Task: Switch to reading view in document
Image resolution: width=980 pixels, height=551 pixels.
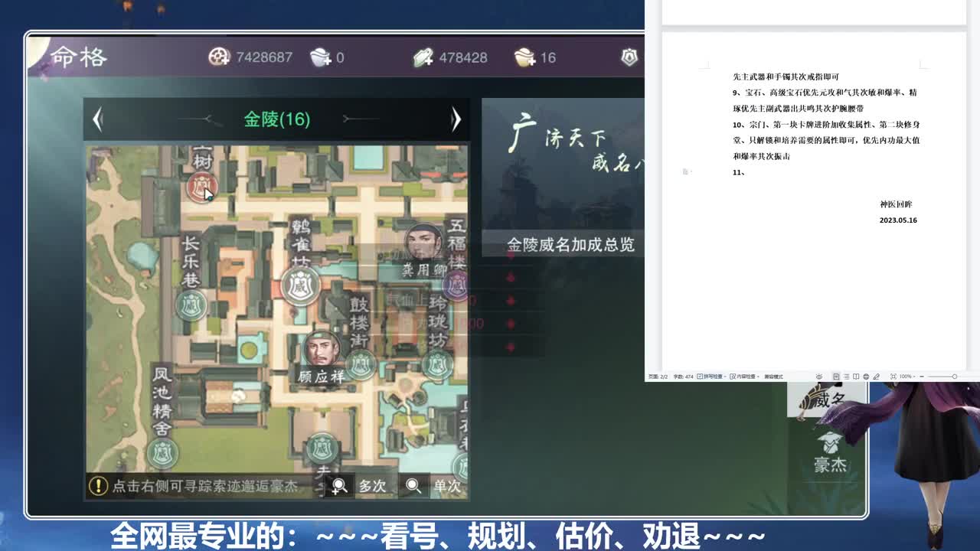Action: pyautogui.click(x=856, y=377)
